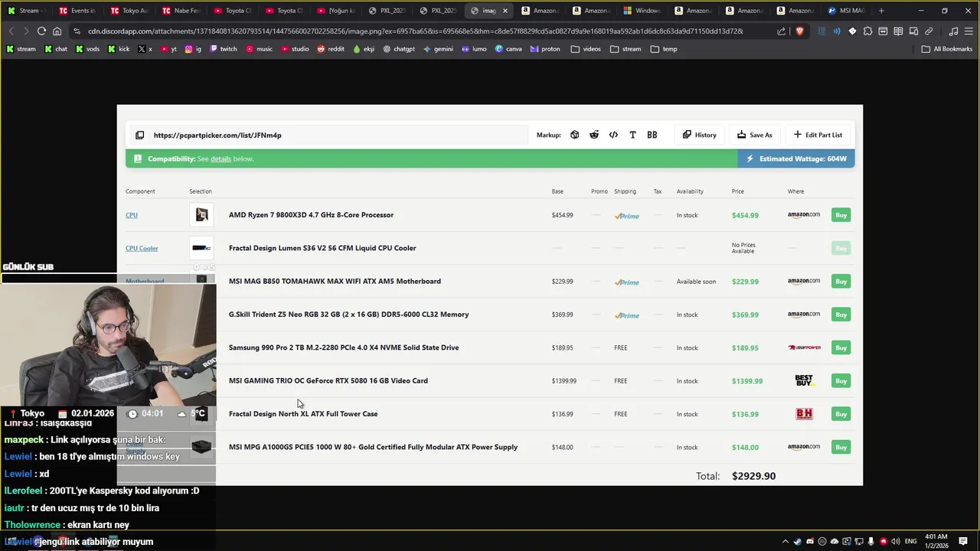Switch to the MSI MAG browser tab
This screenshot has height=551, width=980.
click(847, 11)
